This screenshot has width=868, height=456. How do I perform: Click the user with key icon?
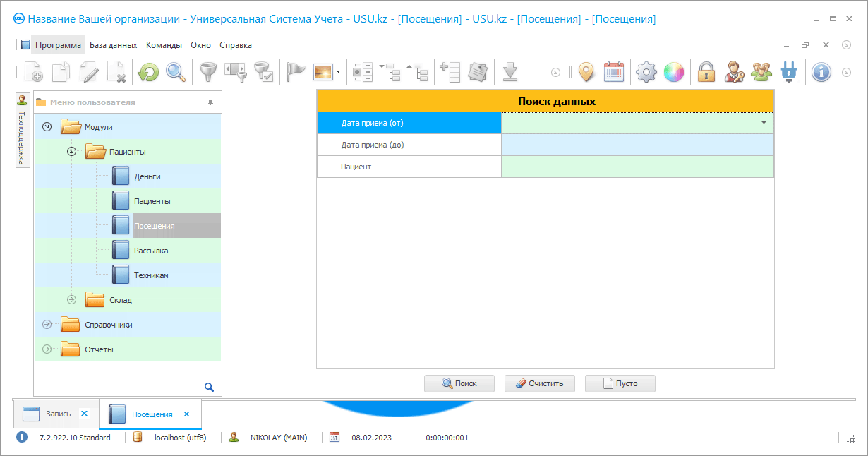point(734,72)
